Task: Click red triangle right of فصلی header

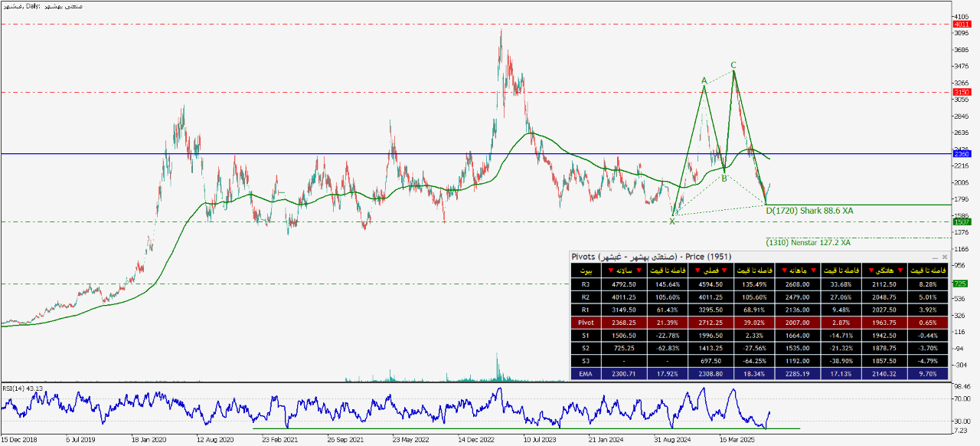Action: 724,271
